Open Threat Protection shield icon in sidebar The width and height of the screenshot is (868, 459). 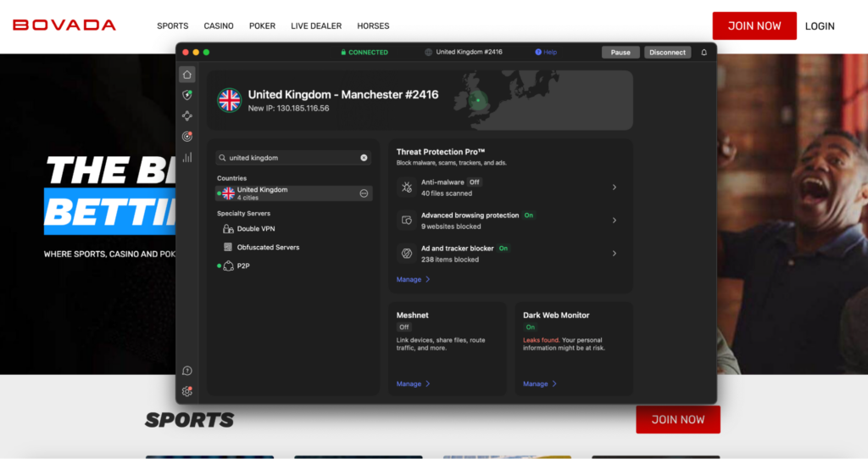187,95
